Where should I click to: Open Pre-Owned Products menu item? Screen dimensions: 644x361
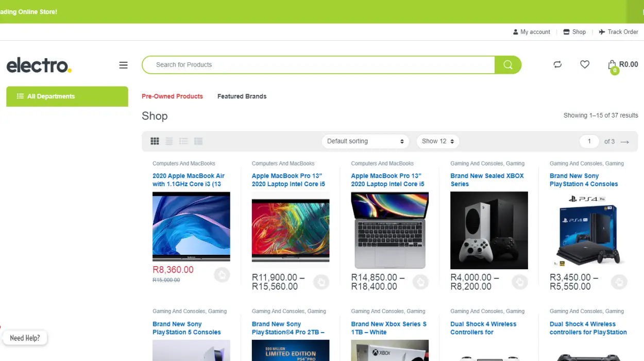coord(172,96)
